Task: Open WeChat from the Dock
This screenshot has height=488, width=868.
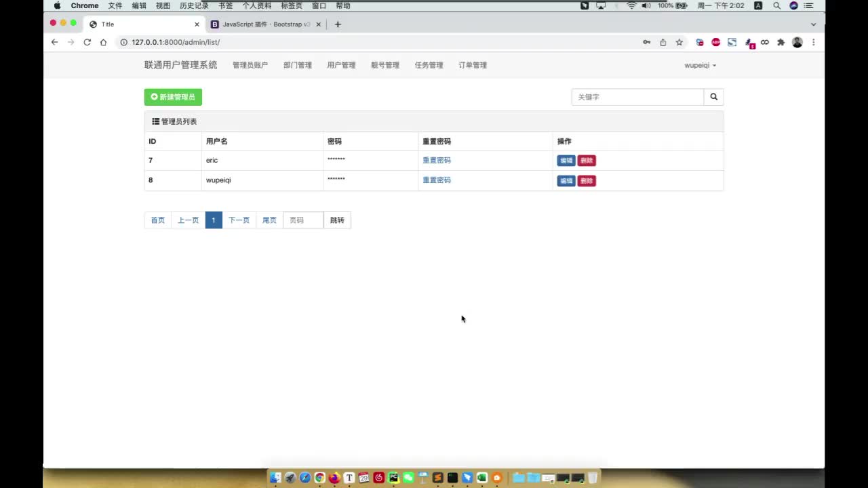Action: pos(408,478)
